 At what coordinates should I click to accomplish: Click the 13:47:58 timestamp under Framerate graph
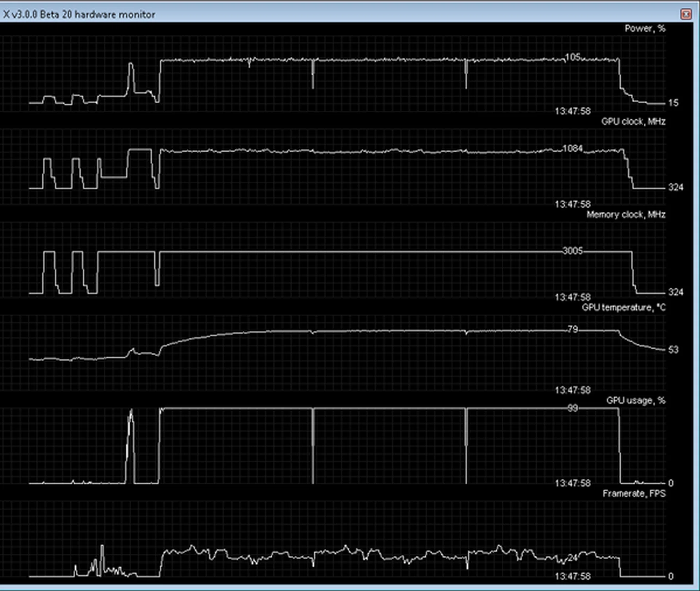click(x=572, y=576)
